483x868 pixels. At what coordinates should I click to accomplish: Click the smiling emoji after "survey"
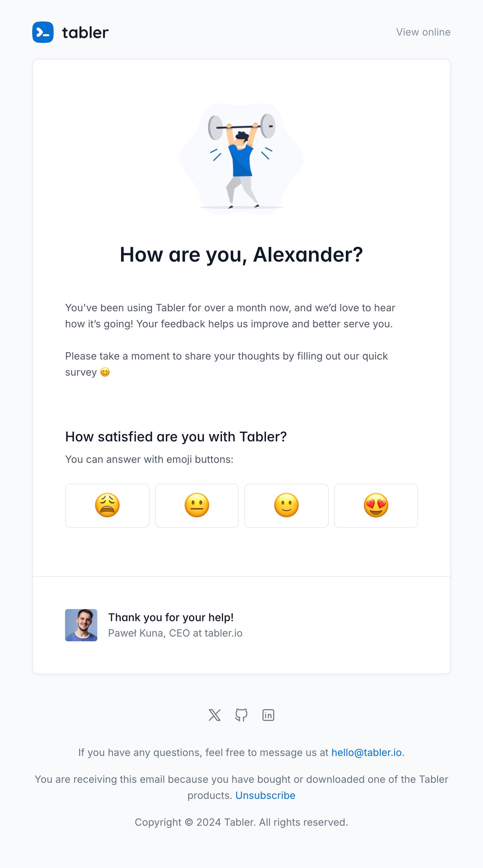[x=105, y=372]
